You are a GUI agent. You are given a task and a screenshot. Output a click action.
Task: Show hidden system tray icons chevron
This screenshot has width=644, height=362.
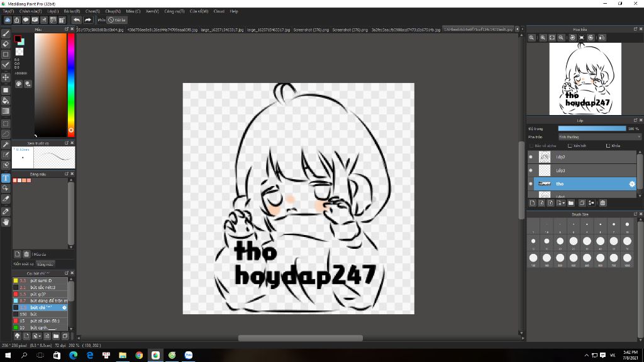(586, 355)
